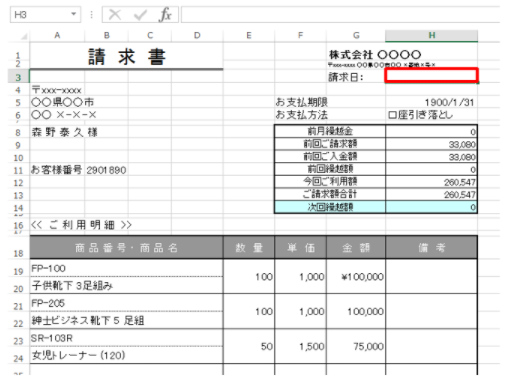Viewport: 517px width, 380px height.
Task: Click the formula bar enter checkmark icon
Action: click(140, 15)
